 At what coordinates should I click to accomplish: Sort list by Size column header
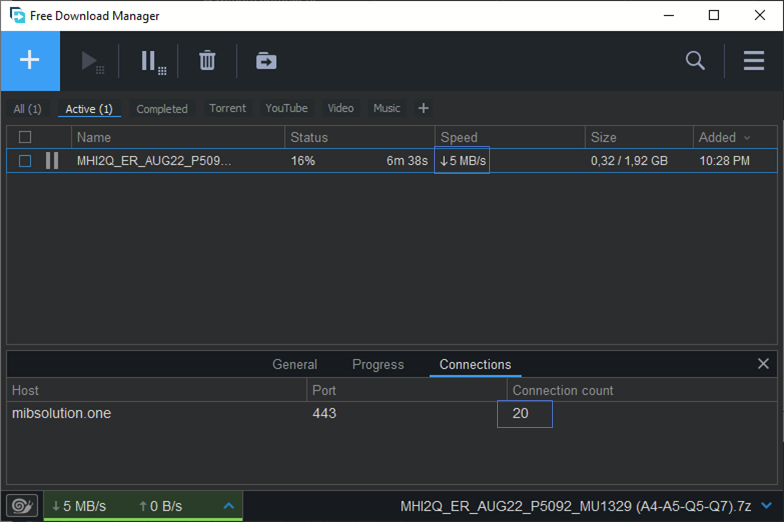pyautogui.click(x=639, y=137)
